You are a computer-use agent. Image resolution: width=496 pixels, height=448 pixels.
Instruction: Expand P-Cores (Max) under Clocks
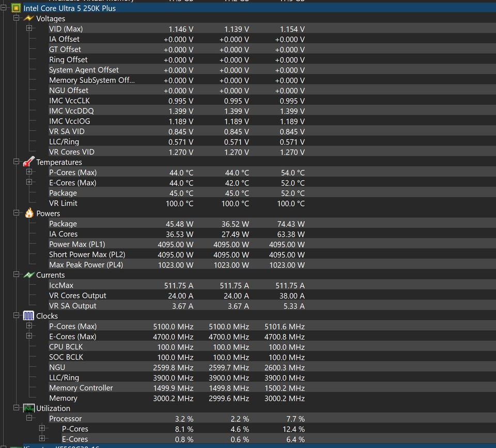click(29, 326)
